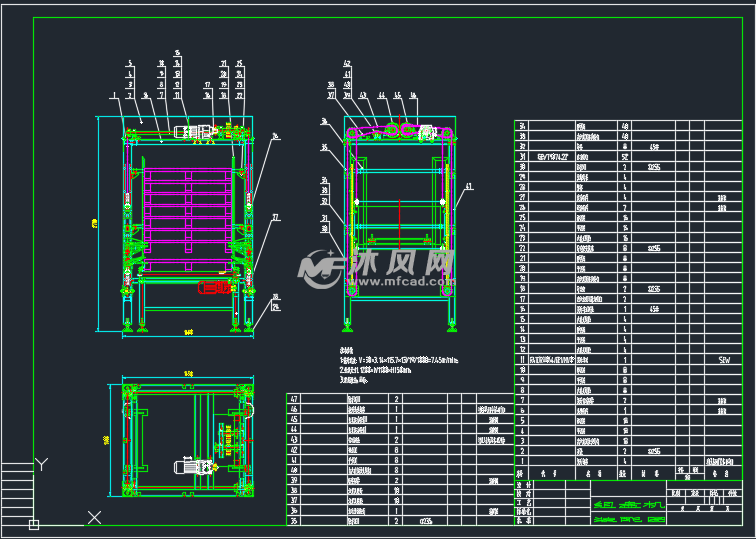Select the red motor in front view
Image resolution: width=756 pixels, height=539 pixels.
coord(215,288)
